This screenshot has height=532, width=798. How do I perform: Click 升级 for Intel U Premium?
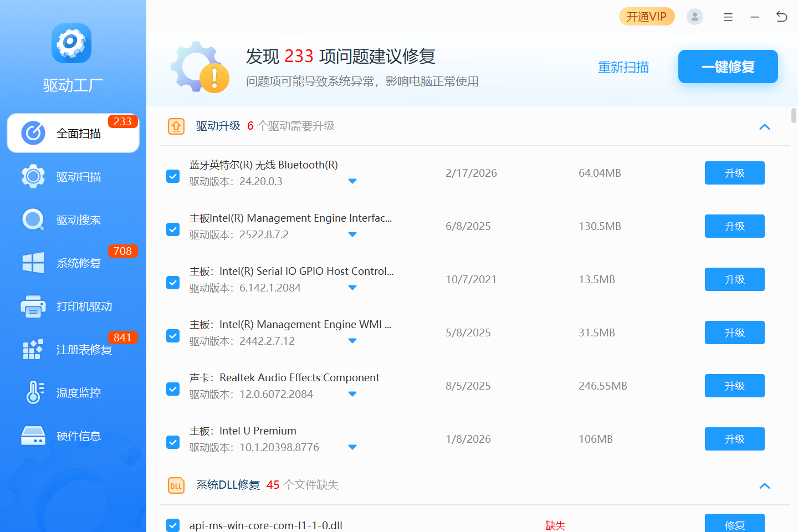click(735, 439)
